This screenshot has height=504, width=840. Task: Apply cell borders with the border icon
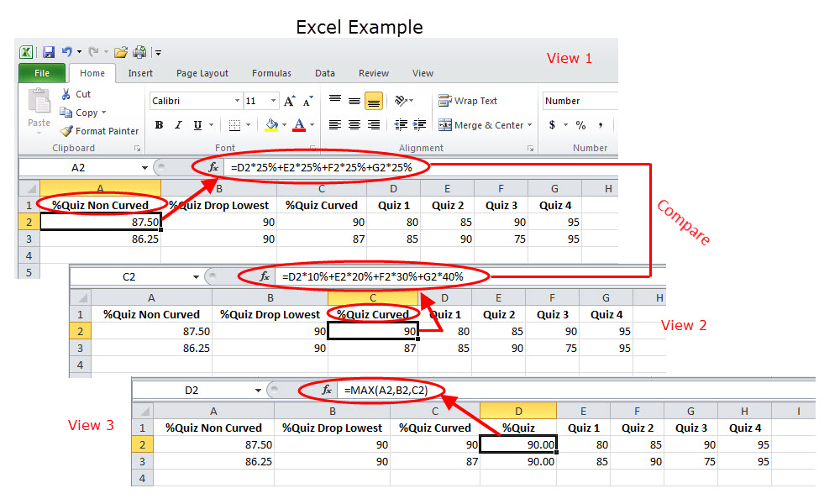(234, 125)
